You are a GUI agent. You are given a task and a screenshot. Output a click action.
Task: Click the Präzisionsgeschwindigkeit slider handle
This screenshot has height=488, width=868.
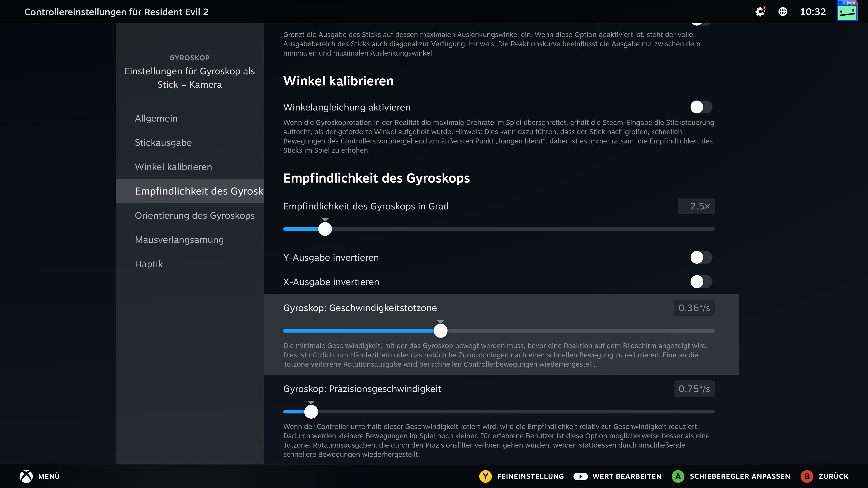[x=311, y=412]
